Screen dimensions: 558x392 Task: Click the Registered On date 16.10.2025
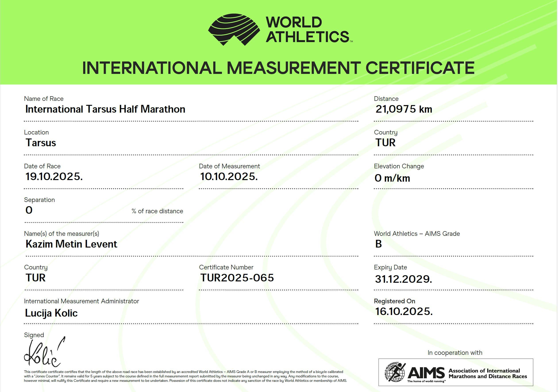click(404, 311)
